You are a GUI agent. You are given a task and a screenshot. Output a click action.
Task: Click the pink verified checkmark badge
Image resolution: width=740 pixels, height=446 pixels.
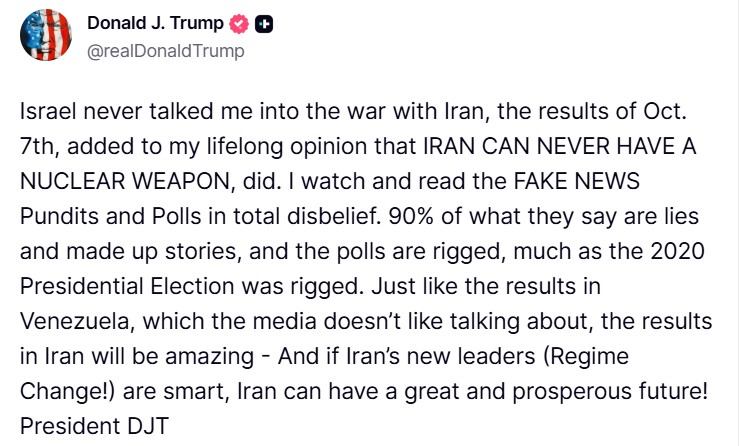point(241,25)
